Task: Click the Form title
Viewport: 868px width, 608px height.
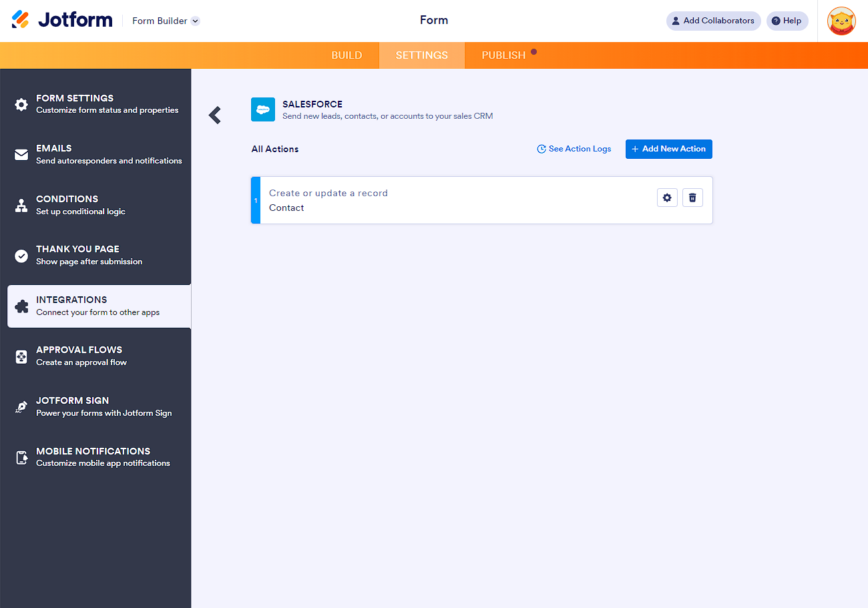Action: pos(434,20)
